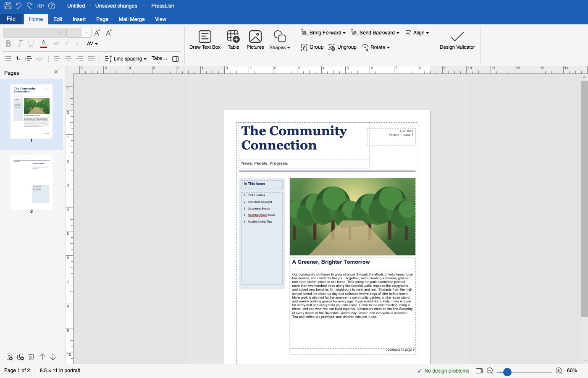
Task: Click the fit page icon in status bar
Action: (x=479, y=371)
